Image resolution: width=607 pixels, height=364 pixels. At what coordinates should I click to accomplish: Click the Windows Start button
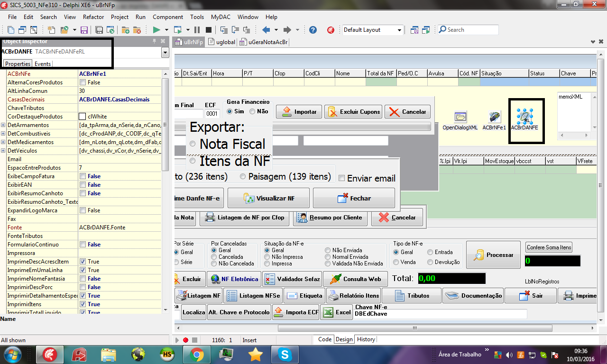13,354
